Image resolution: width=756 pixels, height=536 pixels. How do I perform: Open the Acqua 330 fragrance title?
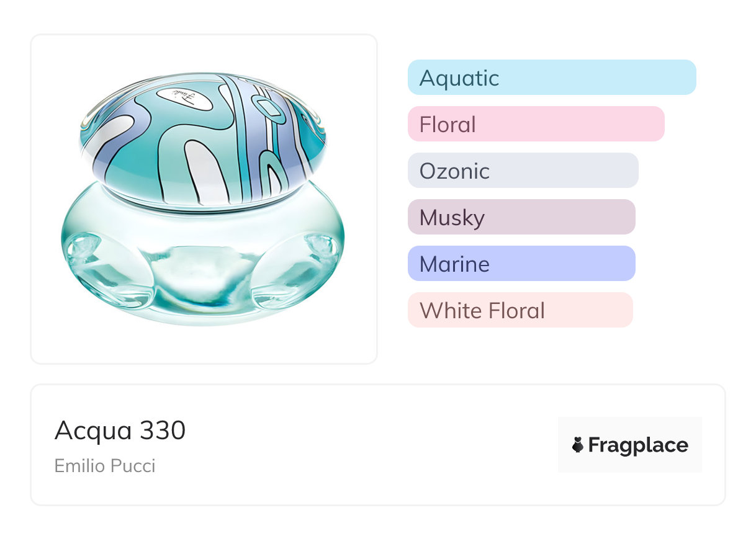tap(120, 430)
